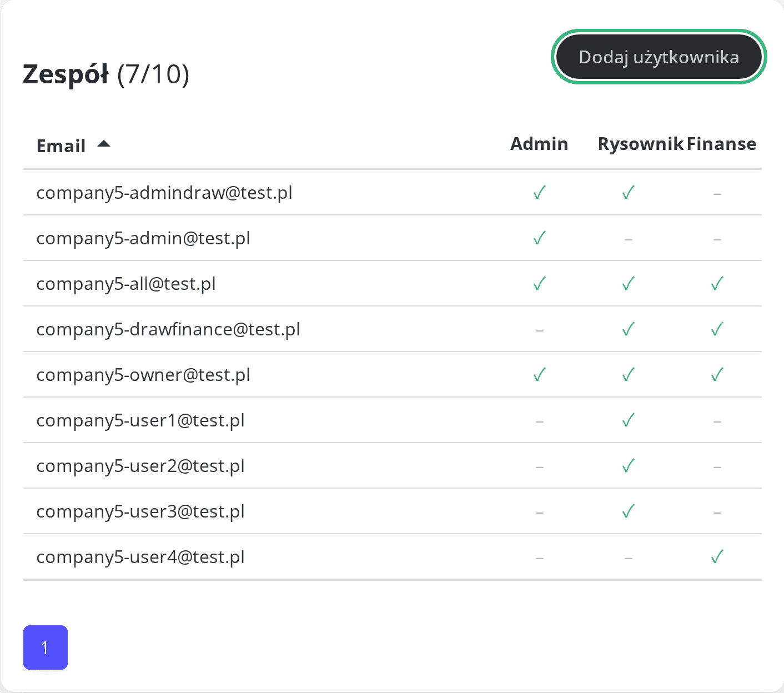Open the company5-owner@test.pl row

[x=393, y=375]
